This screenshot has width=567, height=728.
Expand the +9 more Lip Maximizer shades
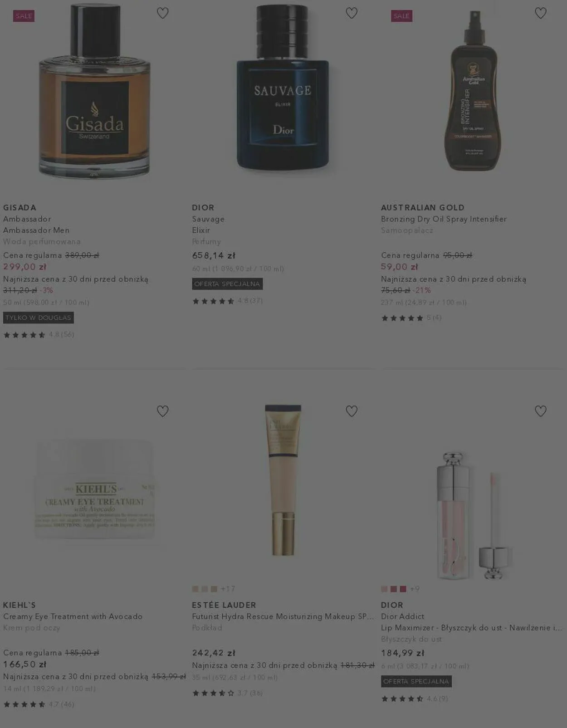(415, 589)
